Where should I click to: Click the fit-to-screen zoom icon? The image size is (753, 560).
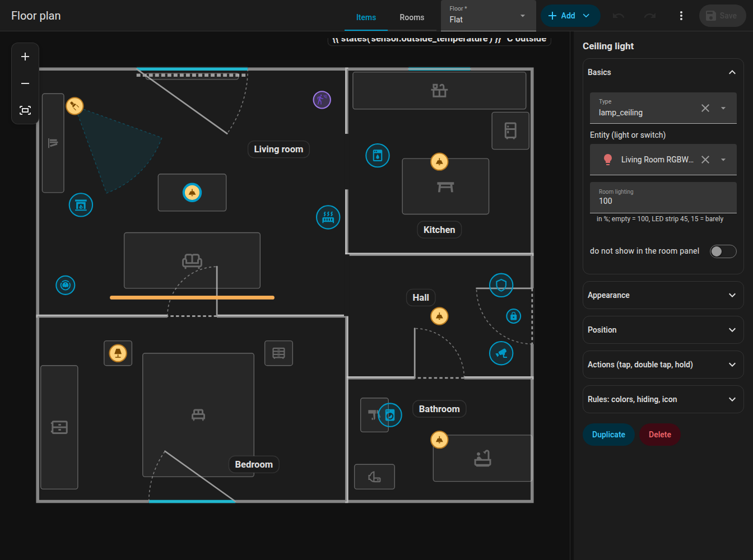click(25, 110)
